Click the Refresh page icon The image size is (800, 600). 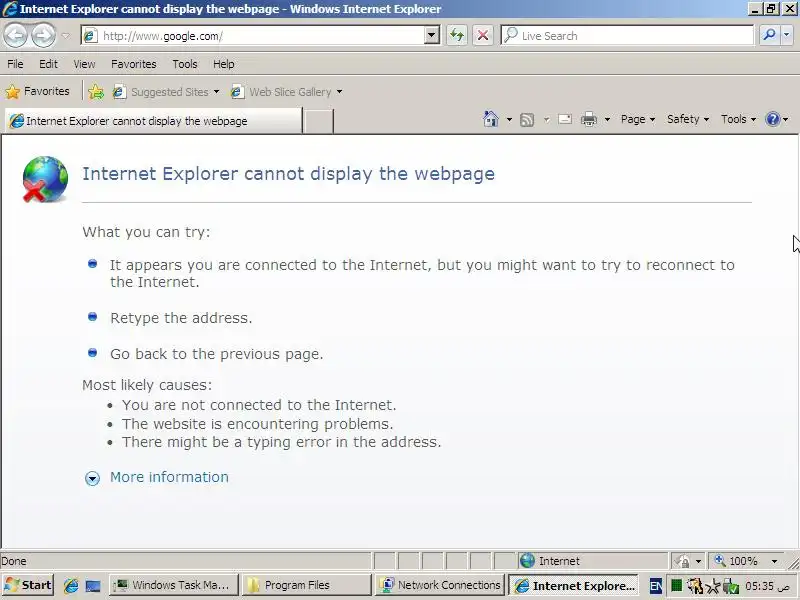(x=457, y=36)
